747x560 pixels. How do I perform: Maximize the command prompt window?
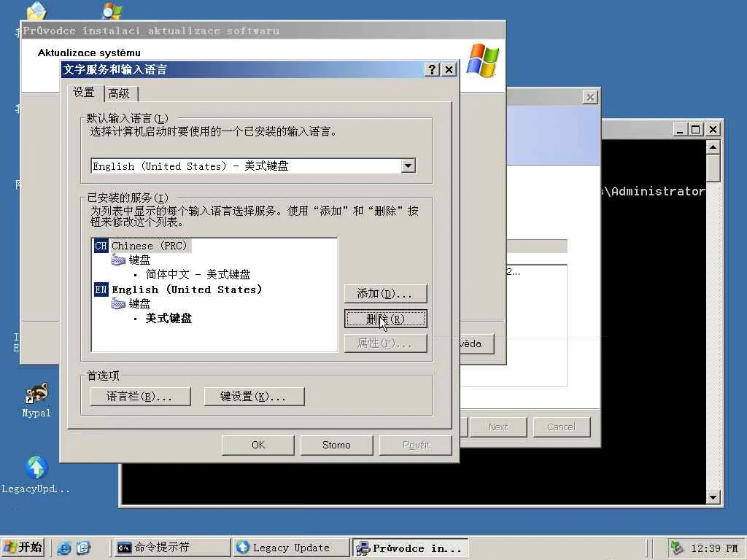click(695, 130)
